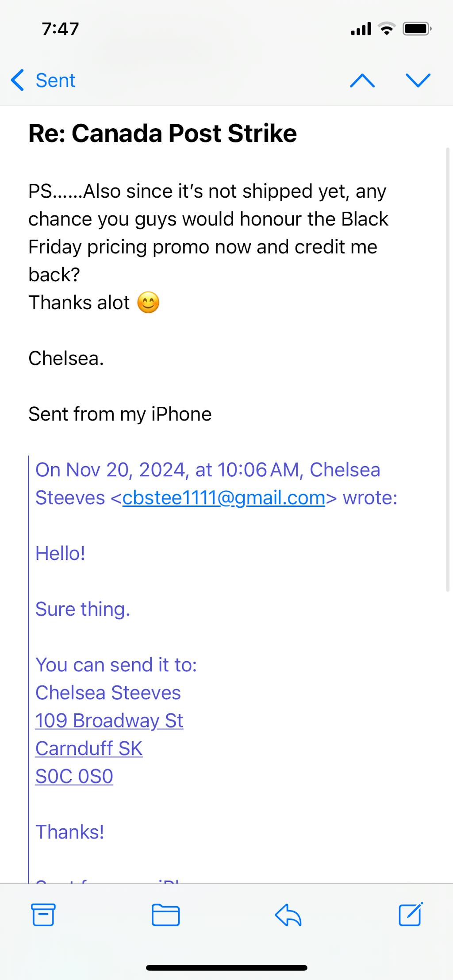Image resolution: width=453 pixels, height=980 pixels.
Task: Tap the Carnduff SK address link
Action: 88,749
